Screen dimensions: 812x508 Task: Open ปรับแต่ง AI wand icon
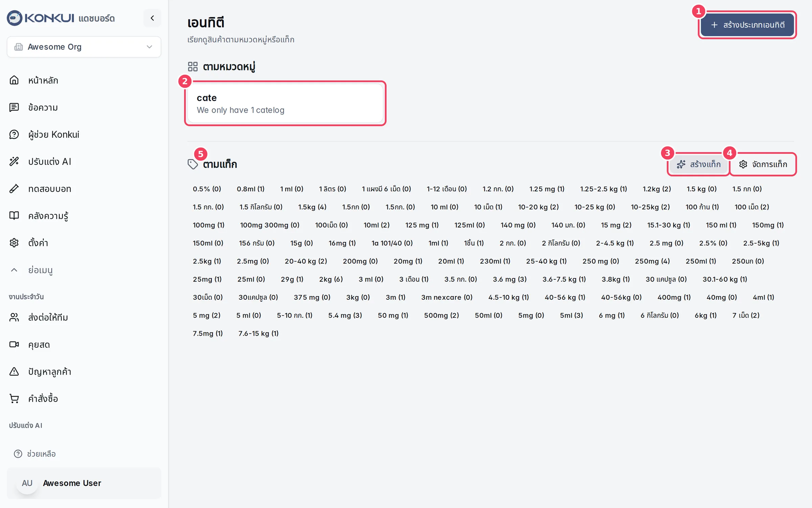point(14,162)
